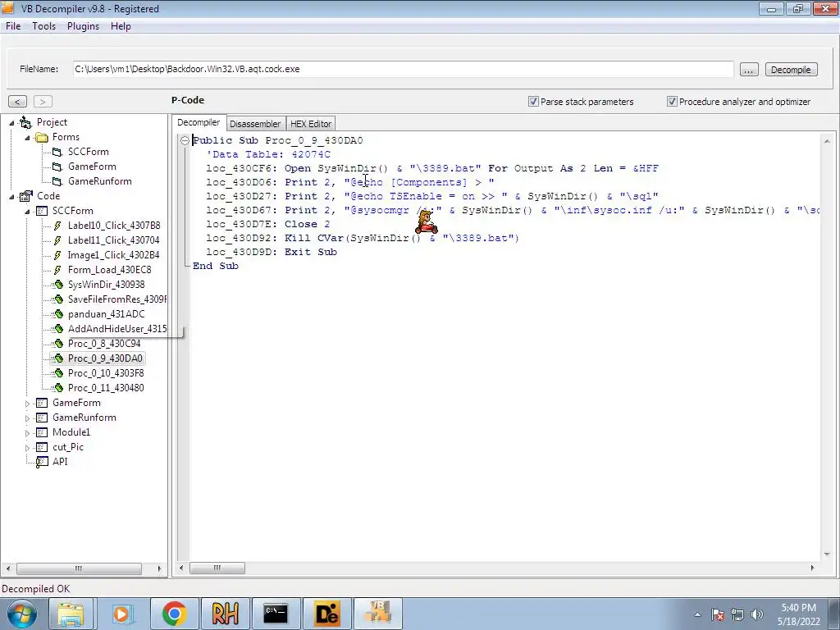Click the browse file ellipsis button

pos(749,70)
